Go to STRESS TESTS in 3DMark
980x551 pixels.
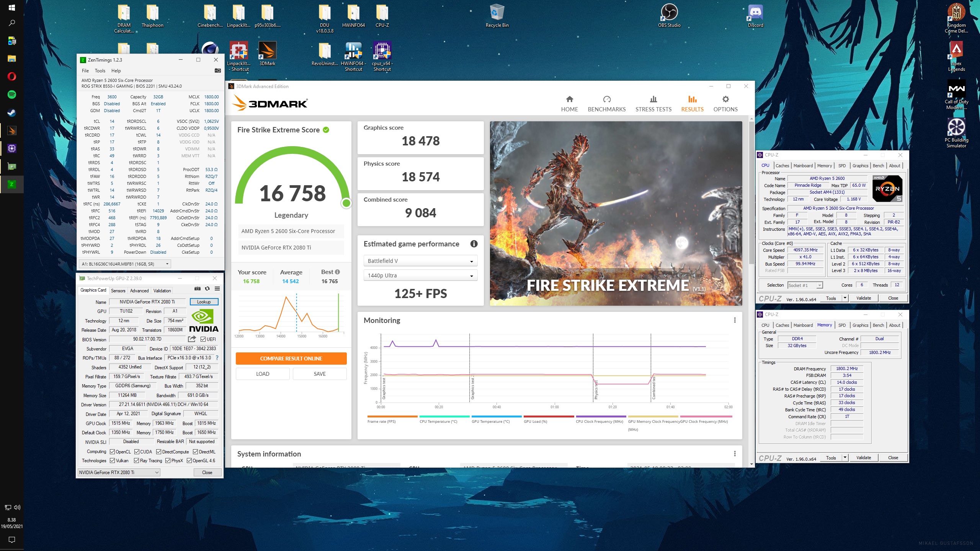653,104
